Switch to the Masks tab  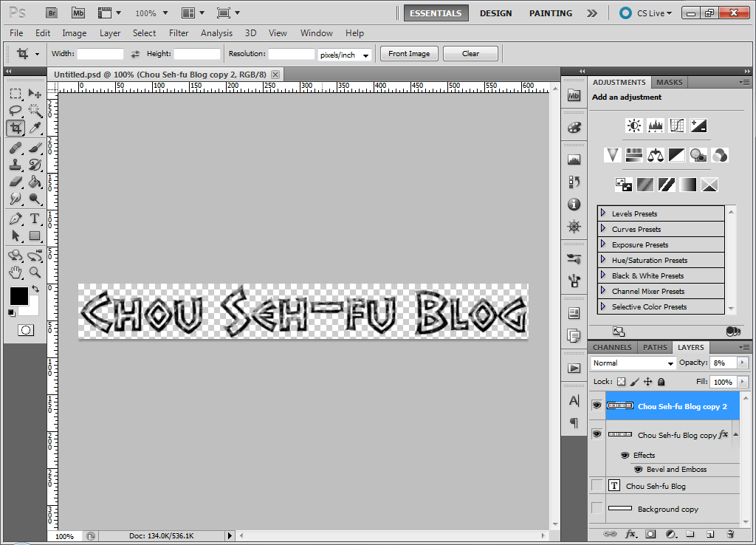tap(669, 83)
